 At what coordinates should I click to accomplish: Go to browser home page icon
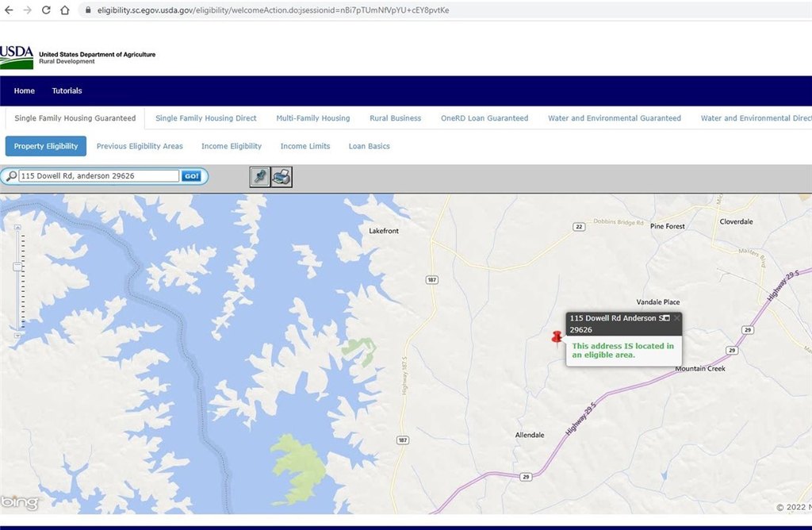click(65, 10)
